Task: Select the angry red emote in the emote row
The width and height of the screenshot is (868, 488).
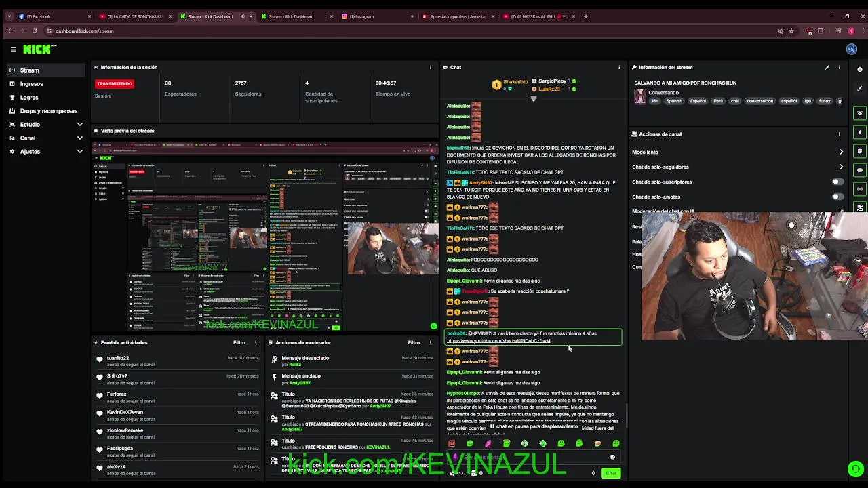Action: click(452, 443)
